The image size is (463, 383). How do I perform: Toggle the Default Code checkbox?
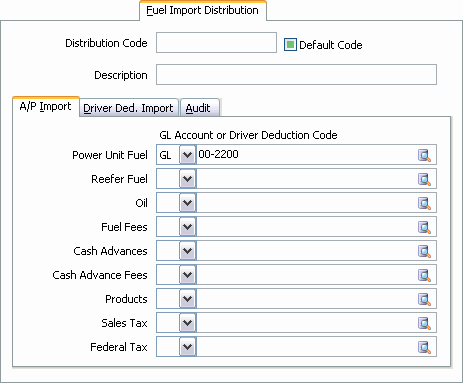290,44
